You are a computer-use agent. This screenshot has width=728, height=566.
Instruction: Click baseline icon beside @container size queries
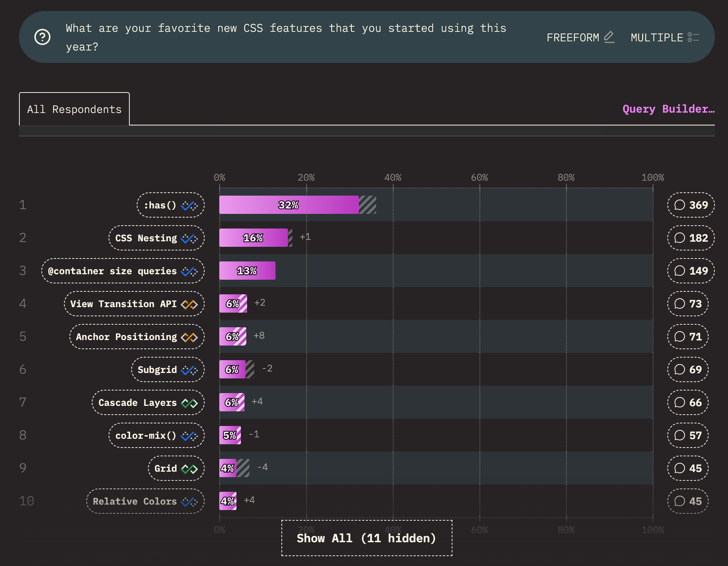click(x=189, y=271)
